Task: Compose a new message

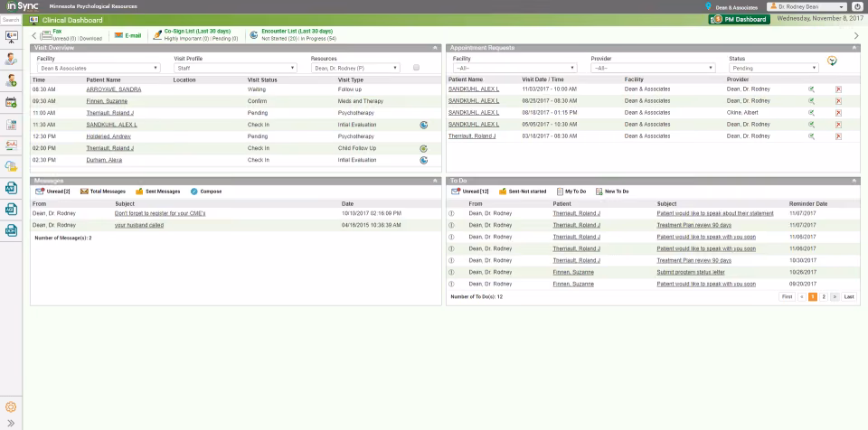Action: coord(206,192)
